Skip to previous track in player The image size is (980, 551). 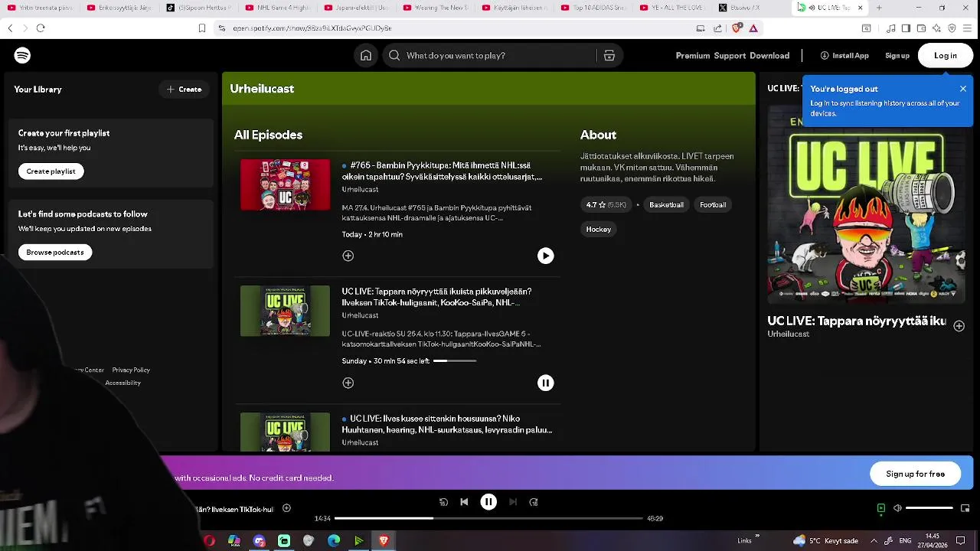click(464, 502)
